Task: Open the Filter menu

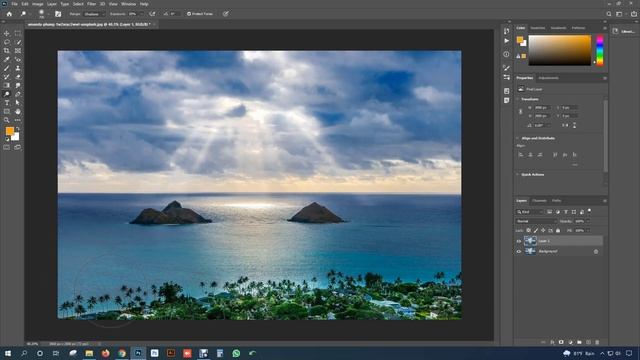Action: (91, 4)
